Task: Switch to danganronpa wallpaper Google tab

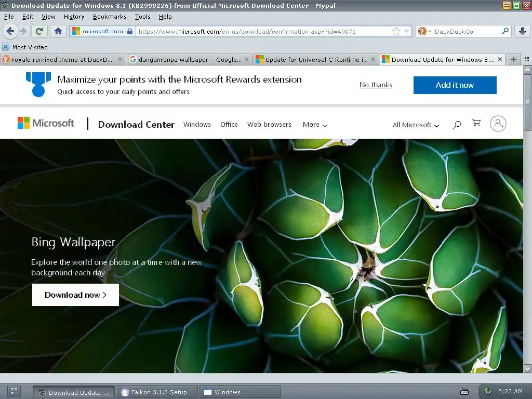Action: click(x=190, y=60)
